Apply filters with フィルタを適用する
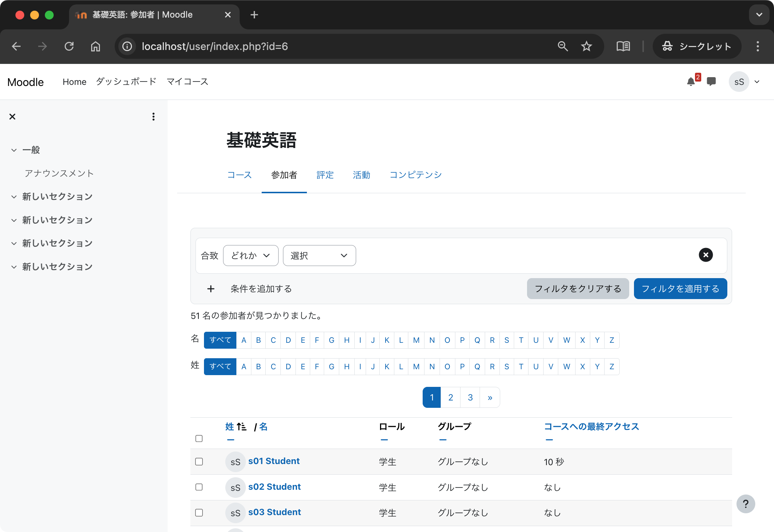The width and height of the screenshot is (774, 532). pyautogui.click(x=680, y=288)
